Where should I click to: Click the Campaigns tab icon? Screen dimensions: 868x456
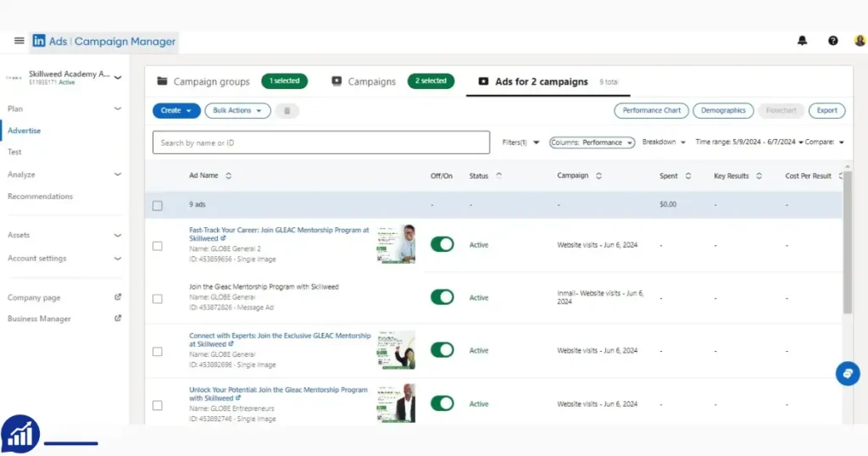pos(337,81)
